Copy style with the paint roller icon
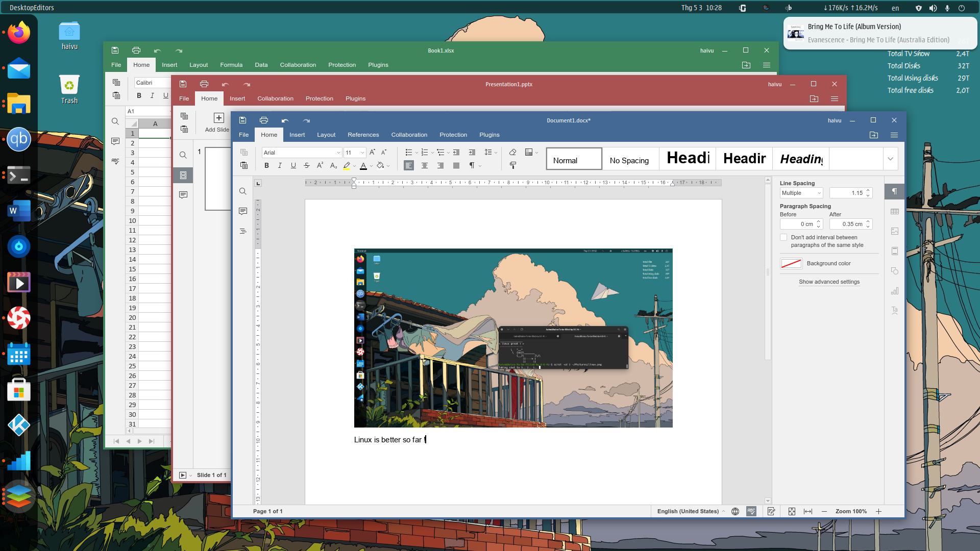The width and height of the screenshot is (980, 551). (x=513, y=165)
